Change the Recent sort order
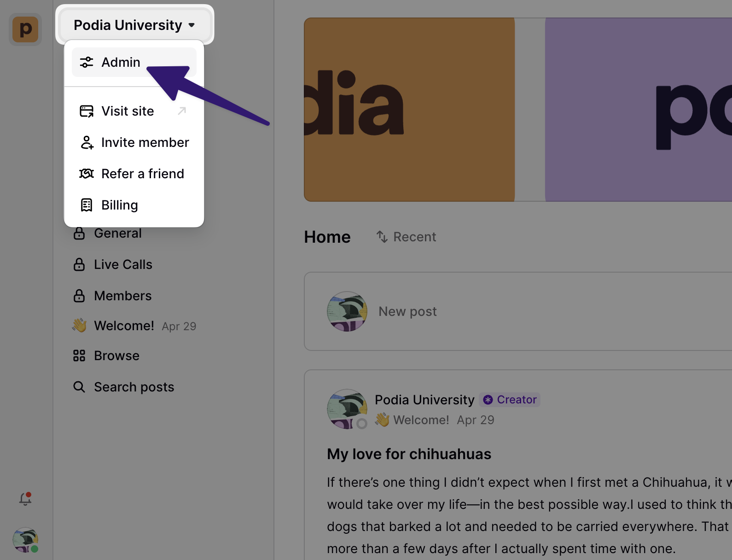 406,237
